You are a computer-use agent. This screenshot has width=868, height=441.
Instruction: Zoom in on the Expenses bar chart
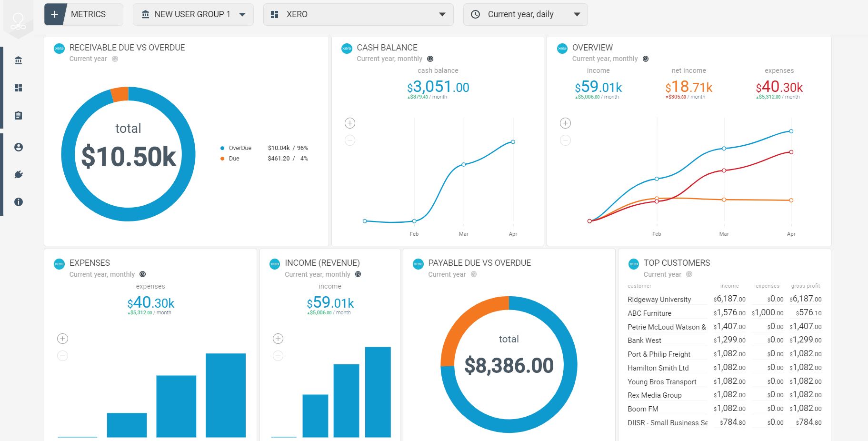(x=62, y=339)
